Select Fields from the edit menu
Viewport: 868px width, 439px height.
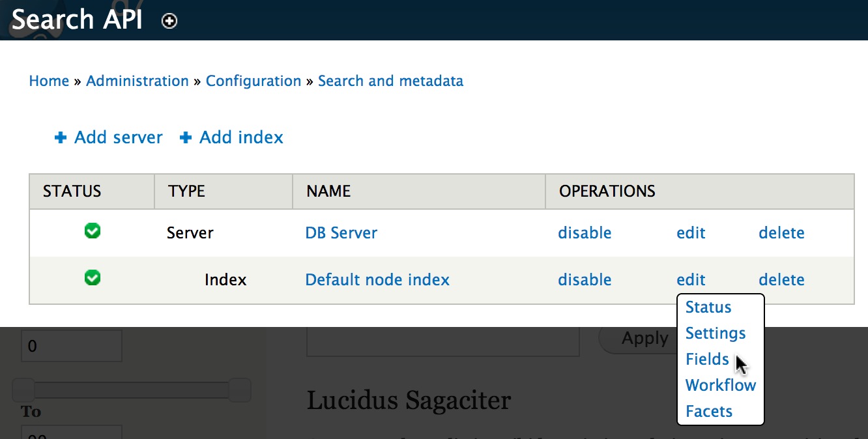(707, 359)
